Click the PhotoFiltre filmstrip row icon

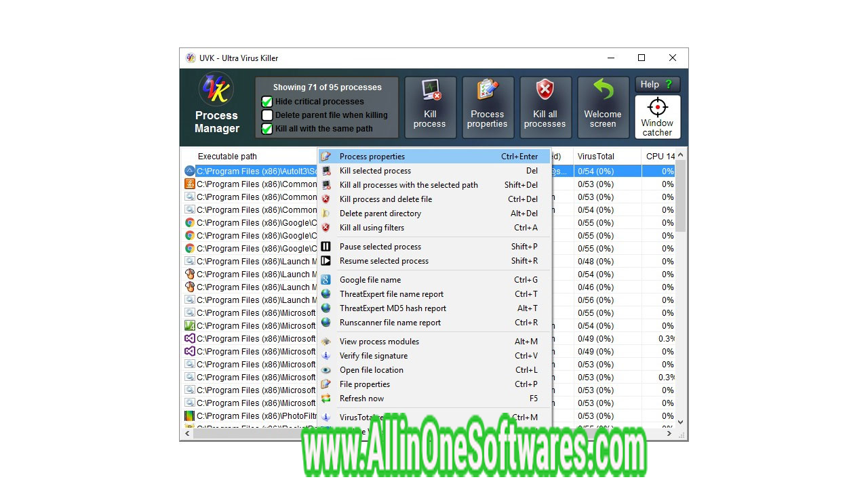(190, 416)
